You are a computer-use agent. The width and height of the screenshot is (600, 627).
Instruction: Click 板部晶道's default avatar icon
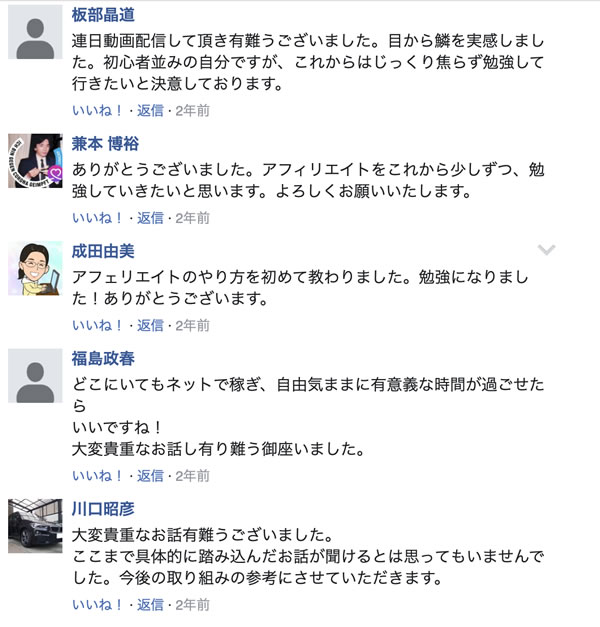(x=37, y=31)
